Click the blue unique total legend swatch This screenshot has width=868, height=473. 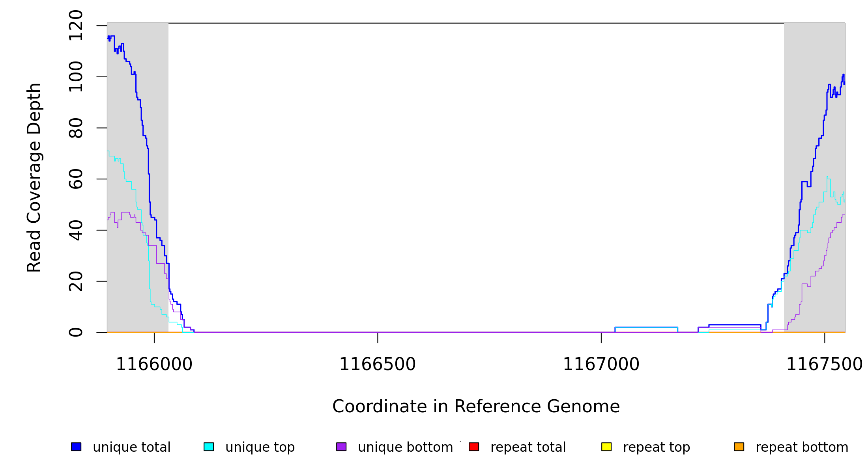point(76,447)
